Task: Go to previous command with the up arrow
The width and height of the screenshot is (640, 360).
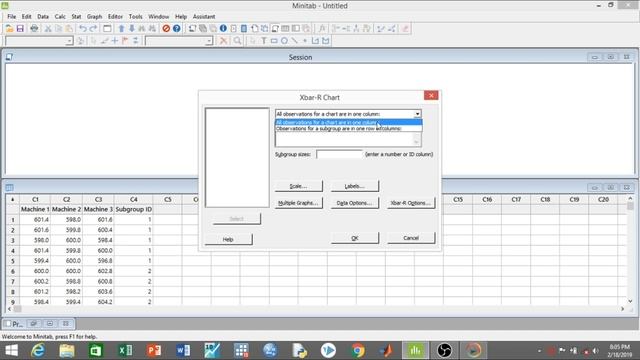Action: pos(121,29)
